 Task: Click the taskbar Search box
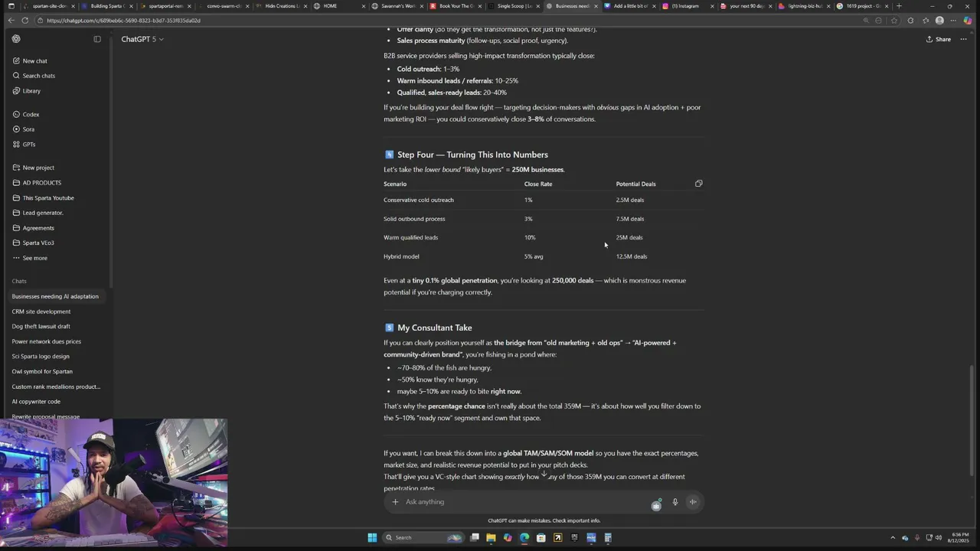[423, 538]
